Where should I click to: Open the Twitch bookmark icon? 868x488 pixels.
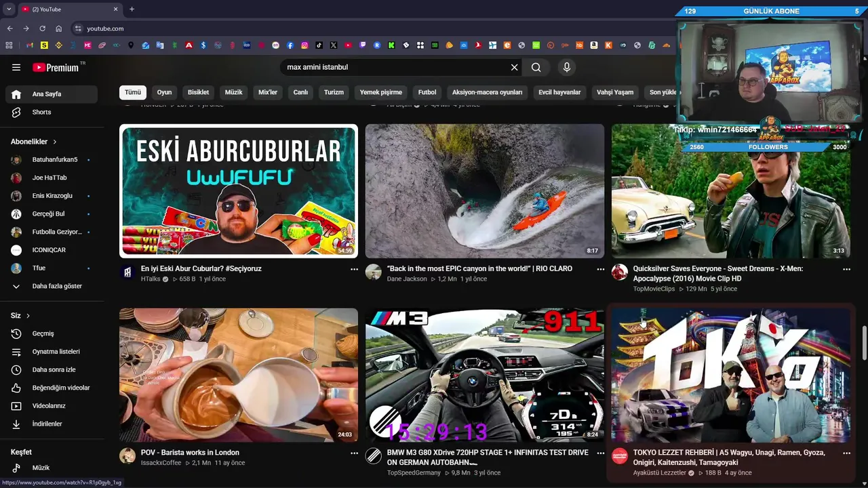(x=362, y=45)
